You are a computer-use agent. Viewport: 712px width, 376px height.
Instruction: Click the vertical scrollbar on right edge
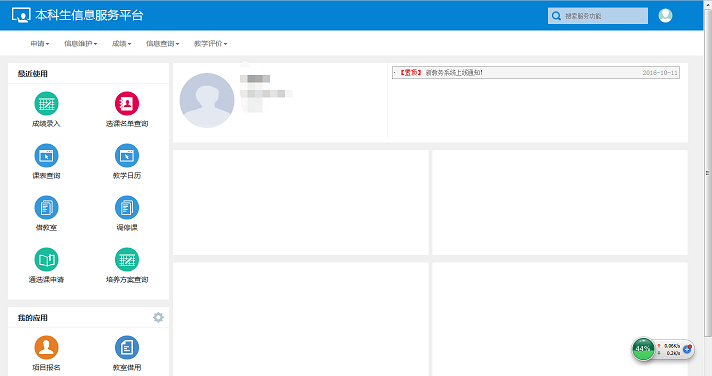(x=707, y=173)
